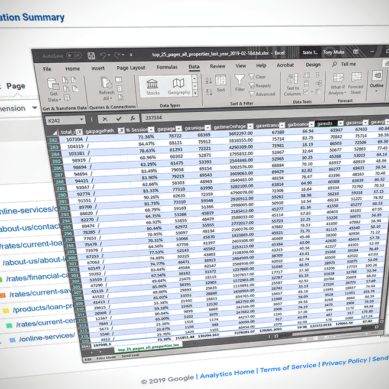This screenshot has width=389, height=389.
Task: Click the orange swatch beside /rates/current-sav
Action: (2, 295)
